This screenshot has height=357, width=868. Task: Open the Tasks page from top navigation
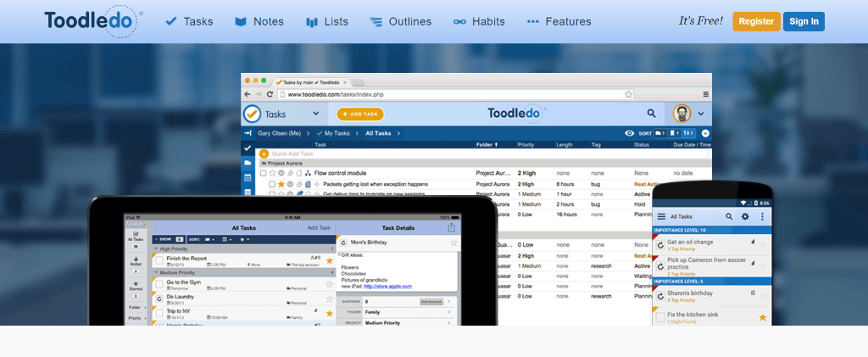[x=189, y=21]
